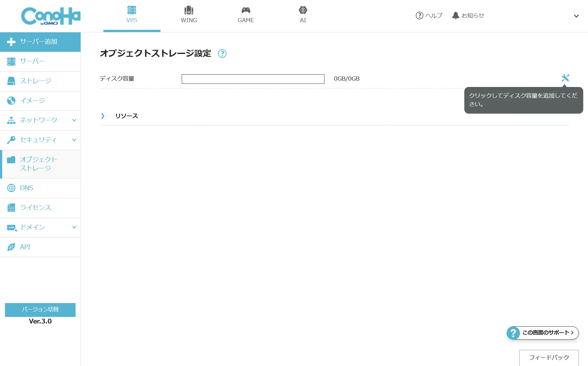The height and width of the screenshot is (366, 588).
Task: Click the ドメイン .com icon
Action: coord(12,228)
